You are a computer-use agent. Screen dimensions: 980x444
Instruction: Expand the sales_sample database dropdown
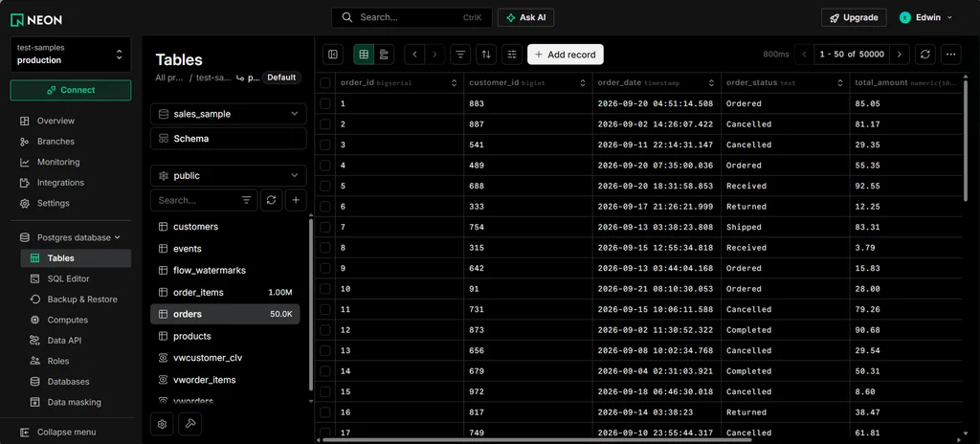(228, 114)
